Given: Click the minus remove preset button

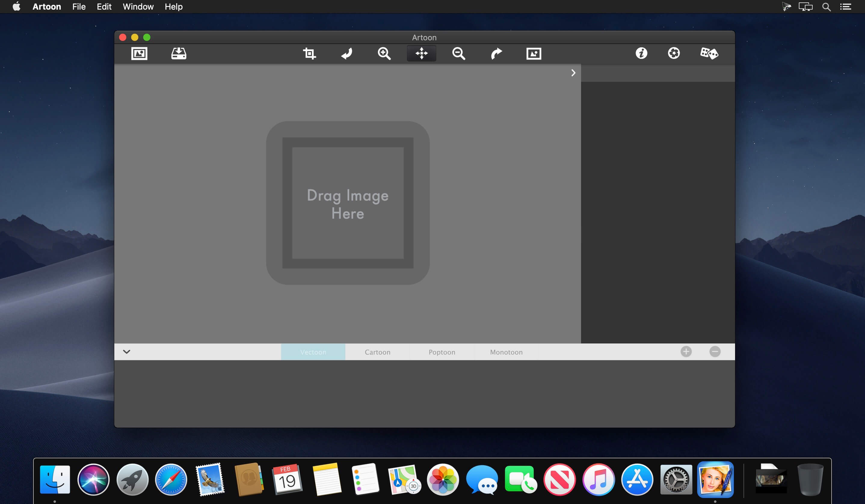Looking at the screenshot, I should pyautogui.click(x=715, y=352).
